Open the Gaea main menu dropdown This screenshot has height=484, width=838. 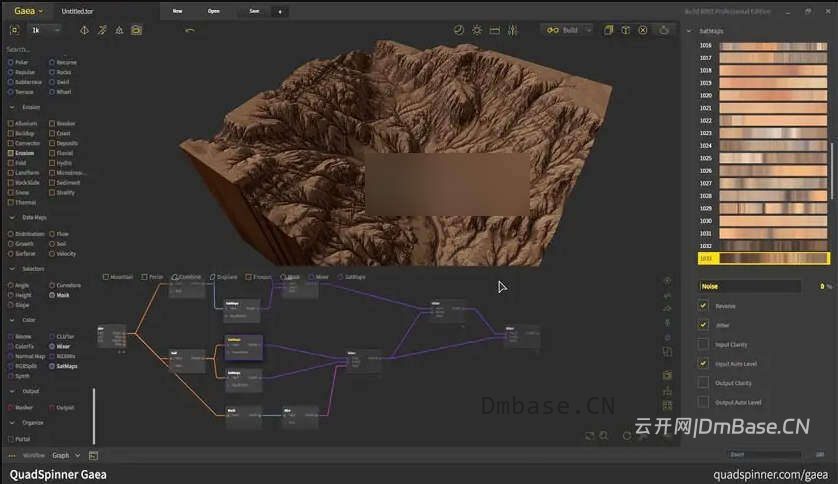(x=28, y=11)
